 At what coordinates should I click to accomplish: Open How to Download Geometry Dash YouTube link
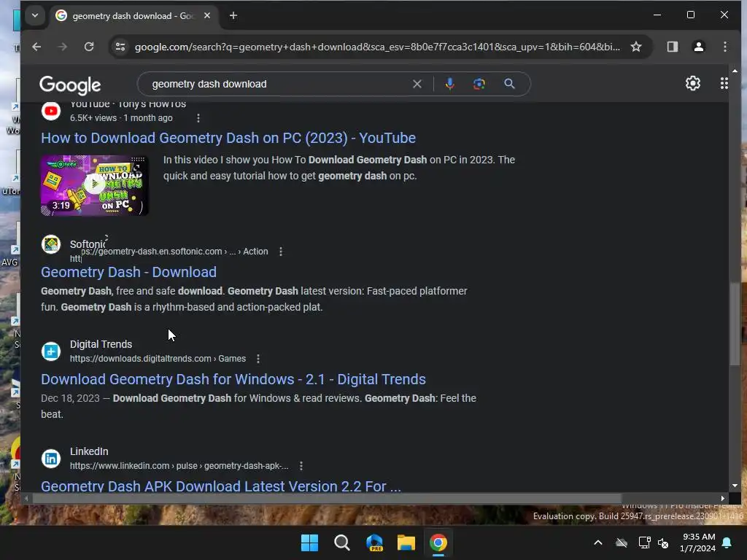pyautogui.click(x=228, y=138)
